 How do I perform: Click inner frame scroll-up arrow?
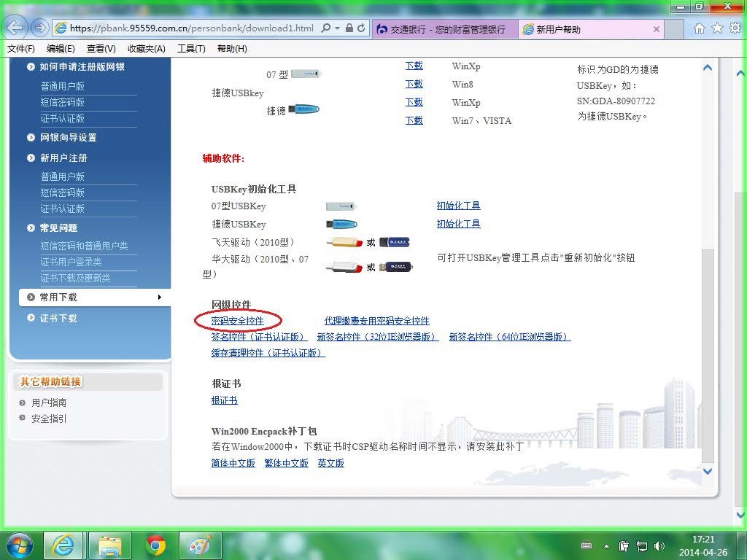[708, 68]
